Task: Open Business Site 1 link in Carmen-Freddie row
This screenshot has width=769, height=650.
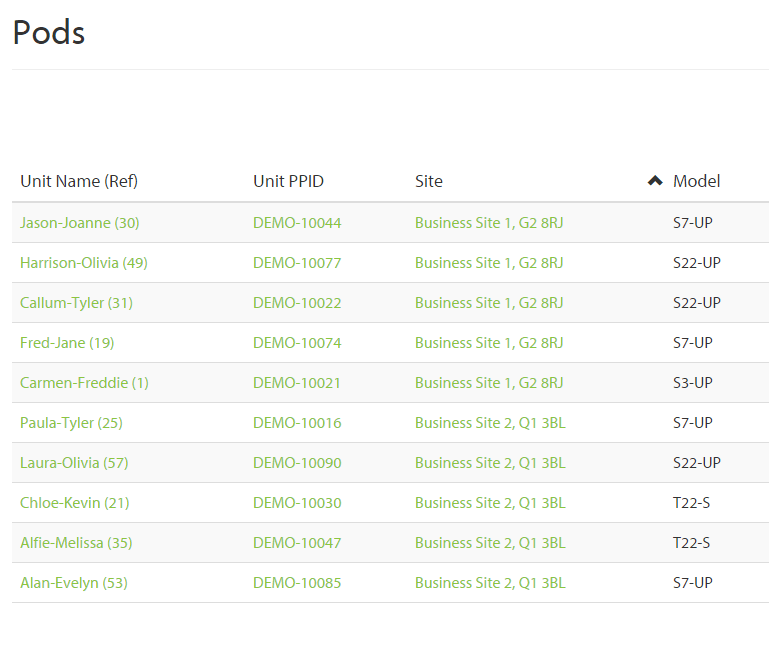Action: pyautogui.click(x=489, y=383)
